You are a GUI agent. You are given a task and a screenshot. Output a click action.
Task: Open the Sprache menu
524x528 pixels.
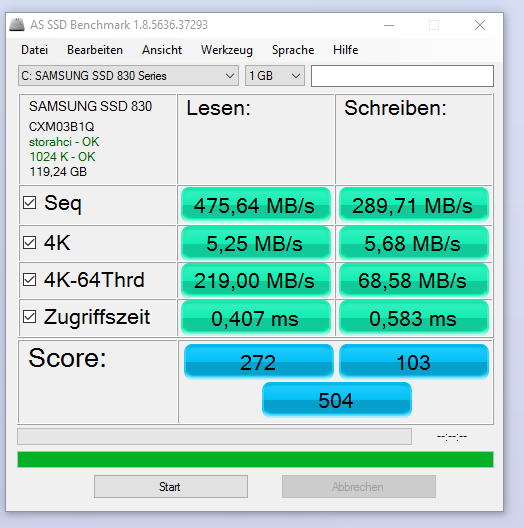point(293,50)
